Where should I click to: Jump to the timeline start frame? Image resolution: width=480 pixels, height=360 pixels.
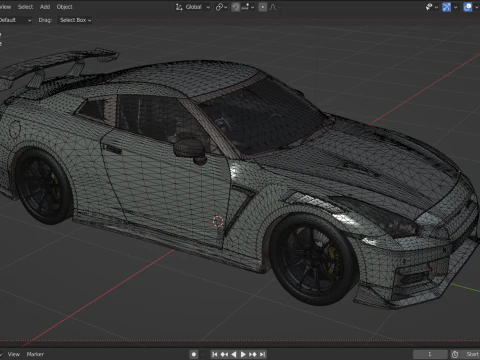(215, 354)
